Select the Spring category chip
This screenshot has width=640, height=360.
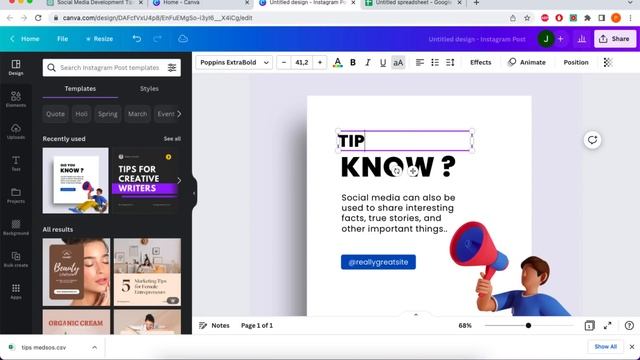108,114
